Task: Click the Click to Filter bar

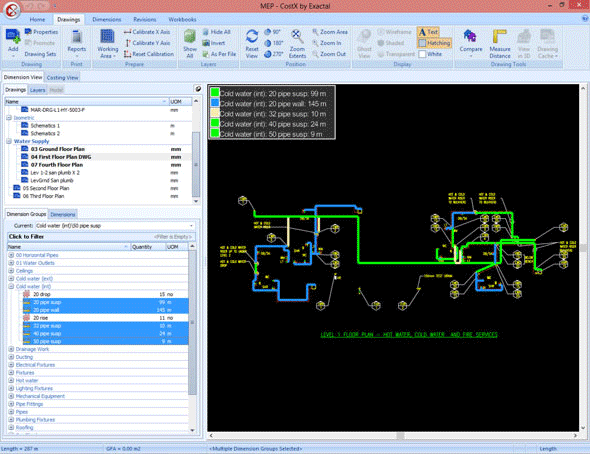Action: pos(101,237)
